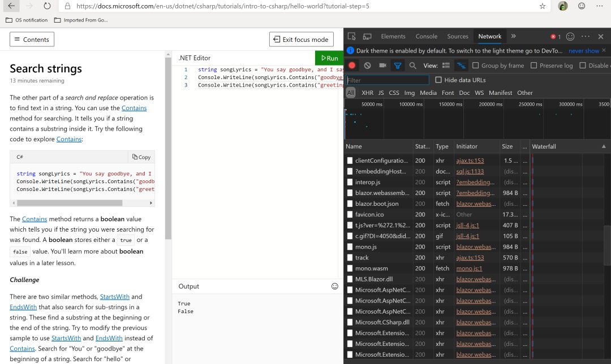Select checkbox for MLS.Blazor.dll request

point(350,279)
